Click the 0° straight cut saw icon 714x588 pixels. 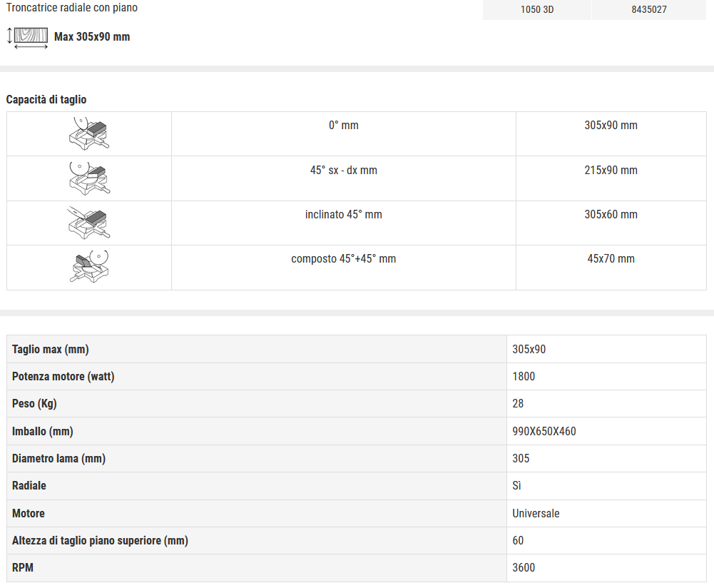(89, 133)
